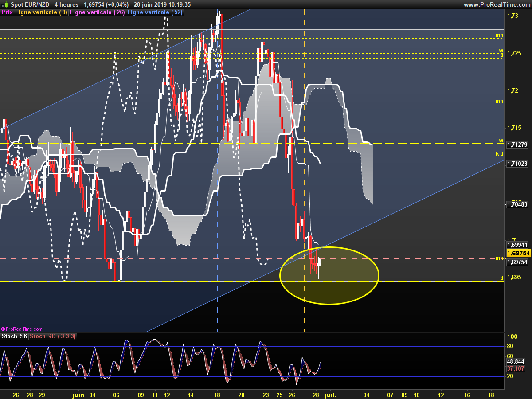Open Stoch %D (3 3 3) settings label

[x=53, y=336]
